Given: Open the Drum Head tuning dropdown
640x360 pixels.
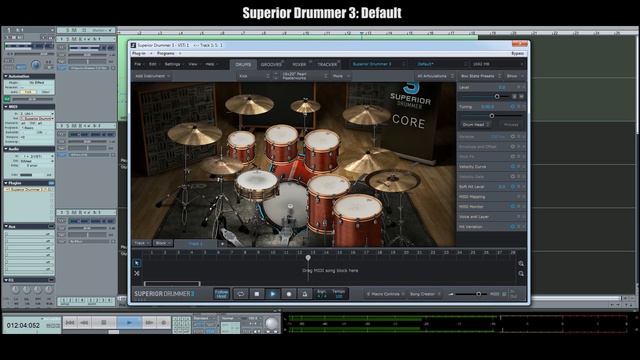Looking at the screenshot, I should [476, 124].
